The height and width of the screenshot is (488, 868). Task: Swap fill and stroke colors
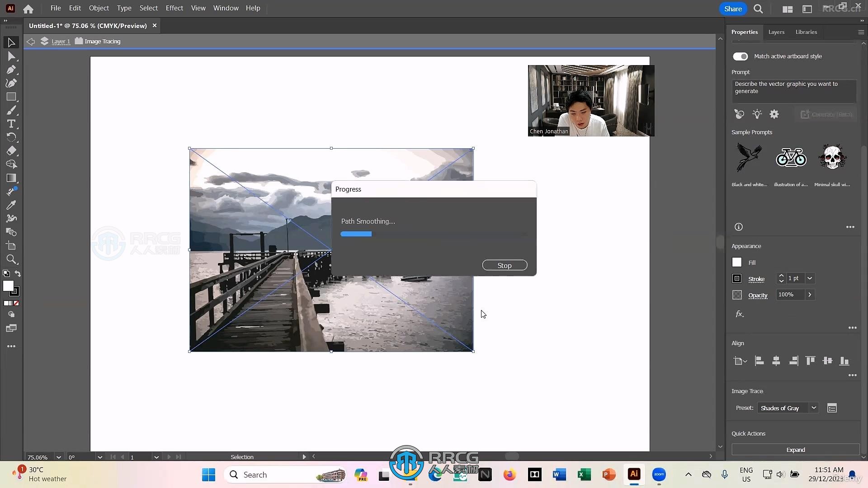click(x=18, y=274)
